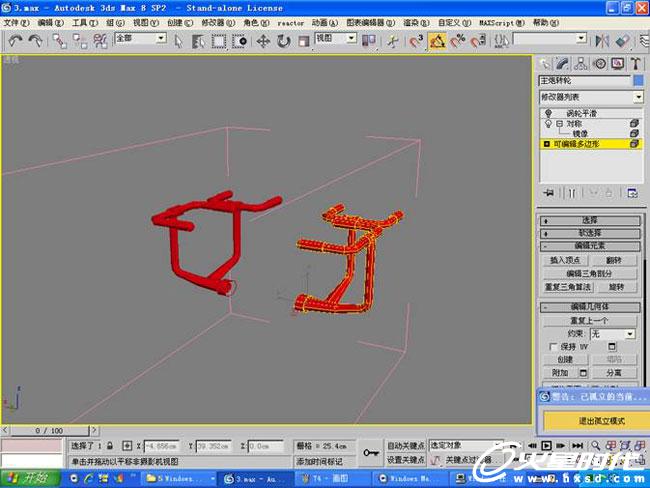
Task: Toggle Window/Crossing selection mode
Action: coord(239,41)
